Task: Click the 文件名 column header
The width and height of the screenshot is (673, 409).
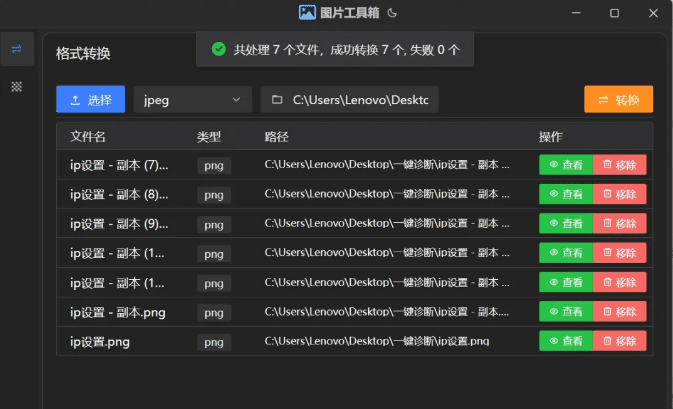Action: point(88,136)
